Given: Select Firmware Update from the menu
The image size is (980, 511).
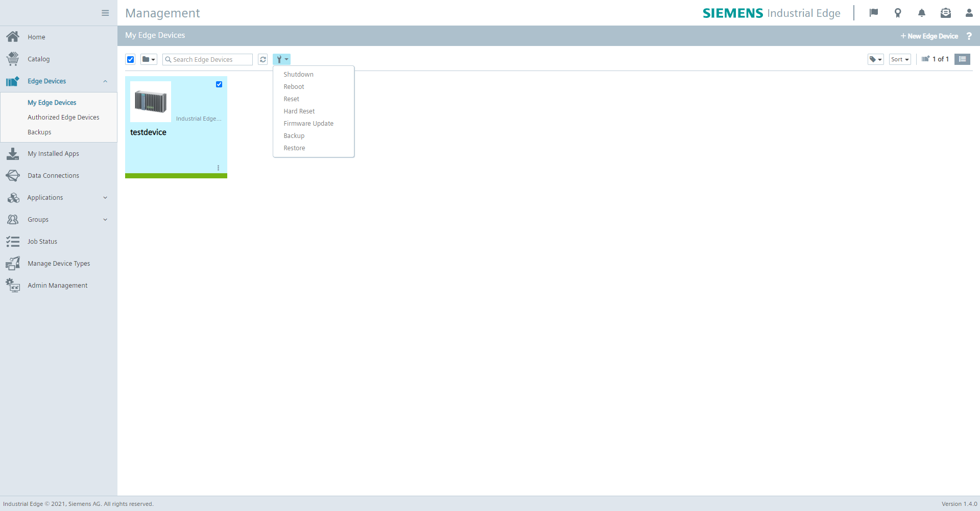Looking at the screenshot, I should click(x=308, y=124).
